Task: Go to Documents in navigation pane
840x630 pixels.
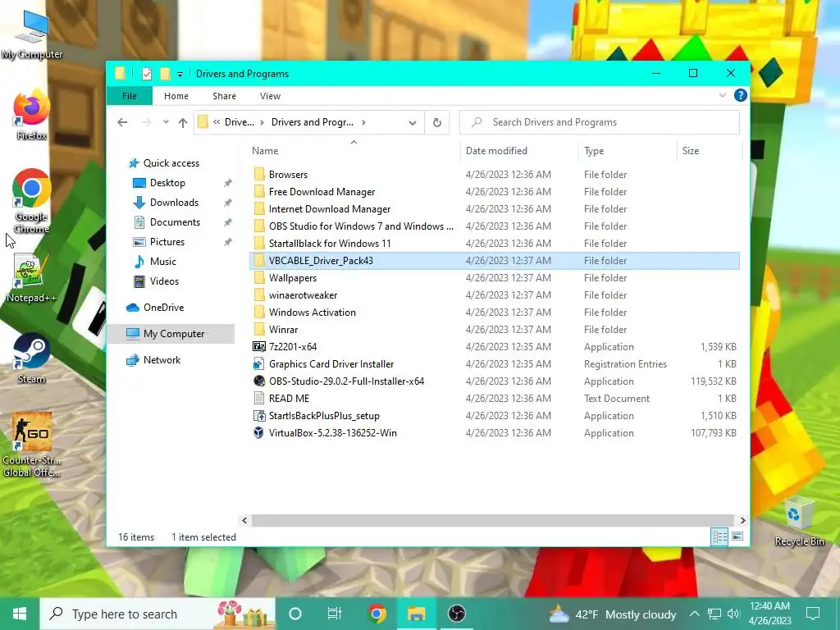Action: (x=176, y=221)
